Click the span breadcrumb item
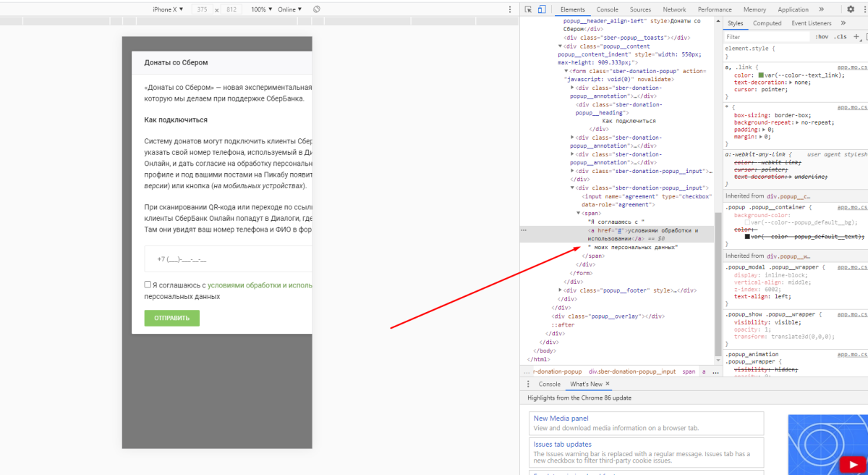868x475 pixels. [x=689, y=371]
